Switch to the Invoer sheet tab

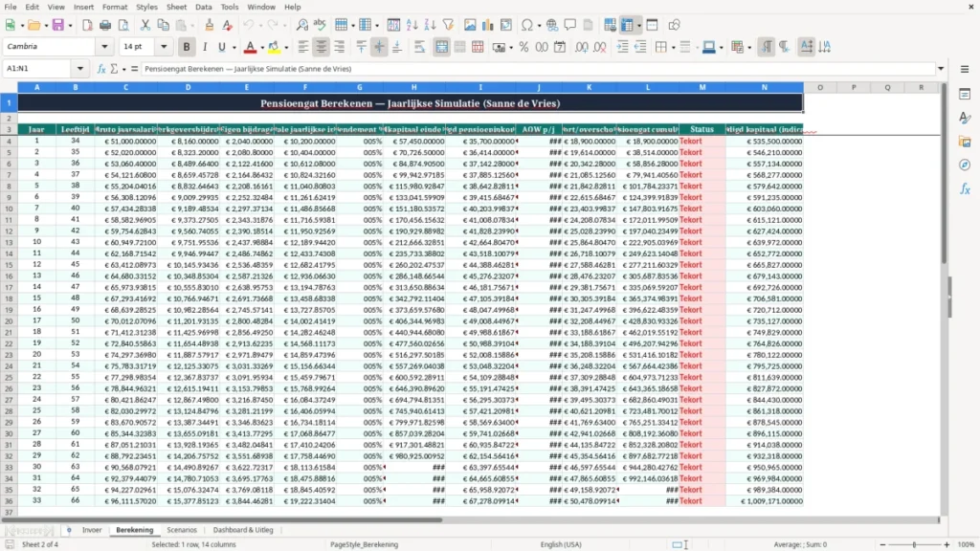click(92, 530)
